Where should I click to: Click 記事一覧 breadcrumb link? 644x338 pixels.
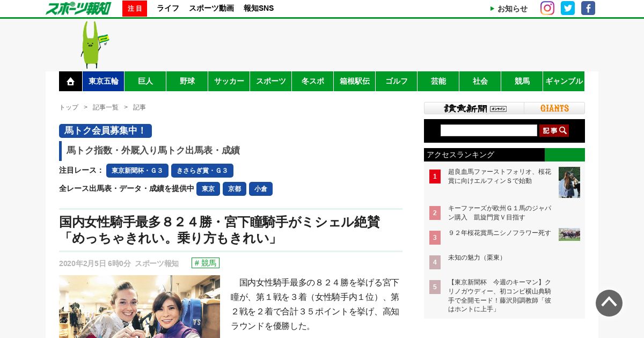106,107
